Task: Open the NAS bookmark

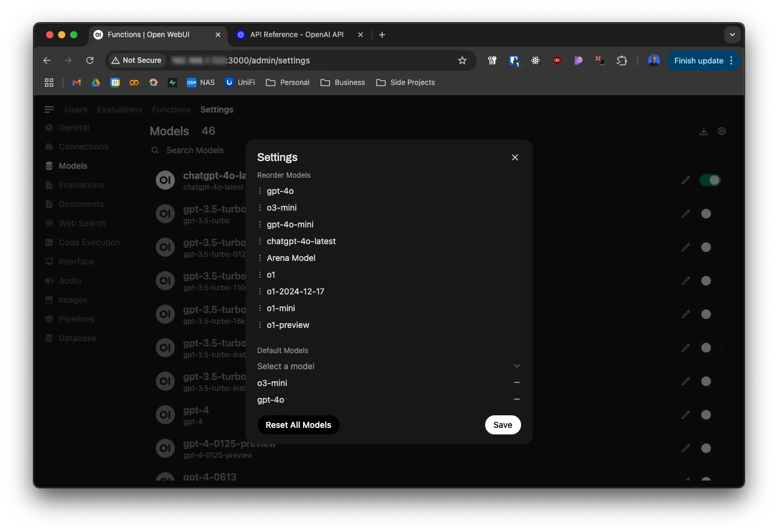Action: [201, 83]
